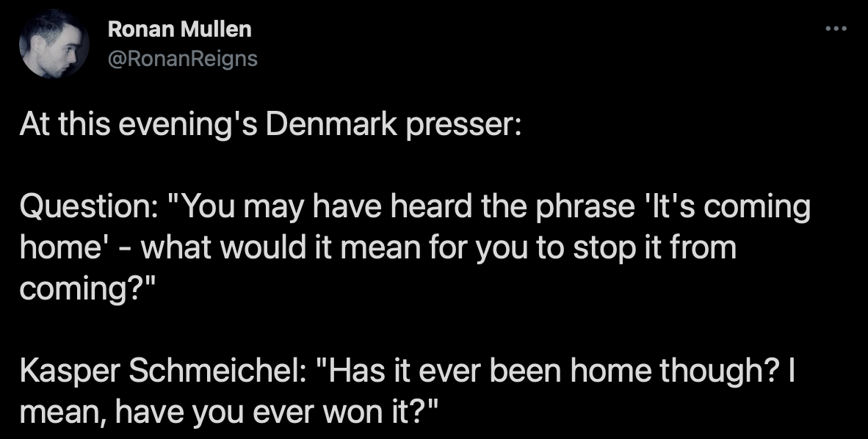Click the word "home'" starting the third line

[x=76, y=247]
